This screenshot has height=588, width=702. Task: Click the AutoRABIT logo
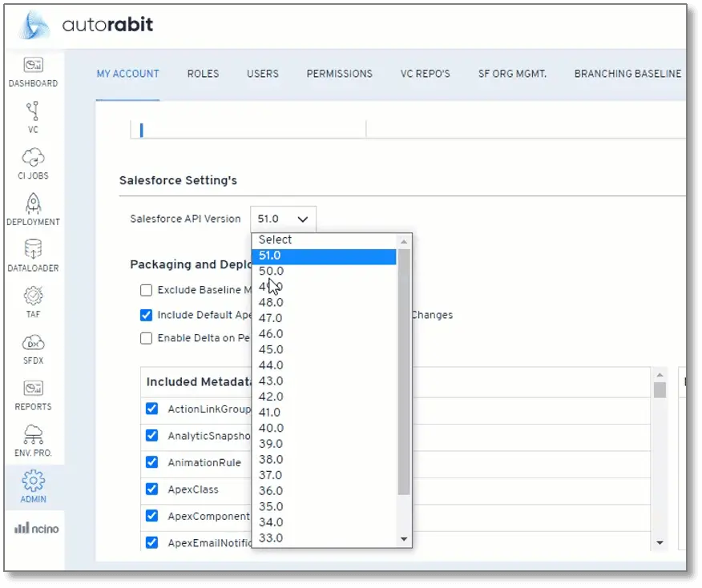(87, 25)
